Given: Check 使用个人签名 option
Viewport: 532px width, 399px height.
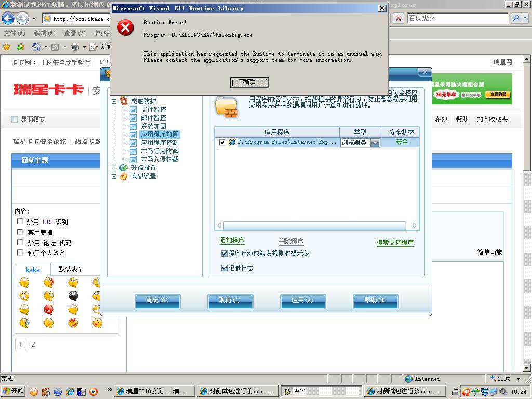Looking at the screenshot, I should pyautogui.click(x=20, y=253).
